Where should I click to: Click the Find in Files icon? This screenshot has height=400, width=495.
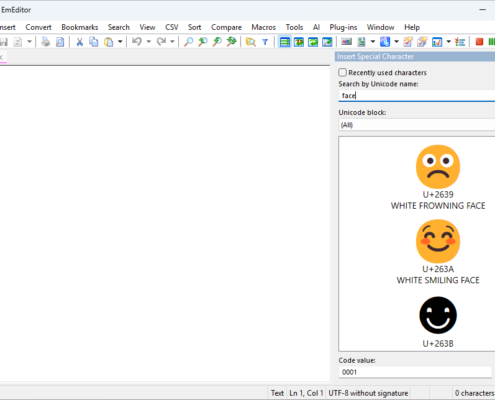[250, 42]
